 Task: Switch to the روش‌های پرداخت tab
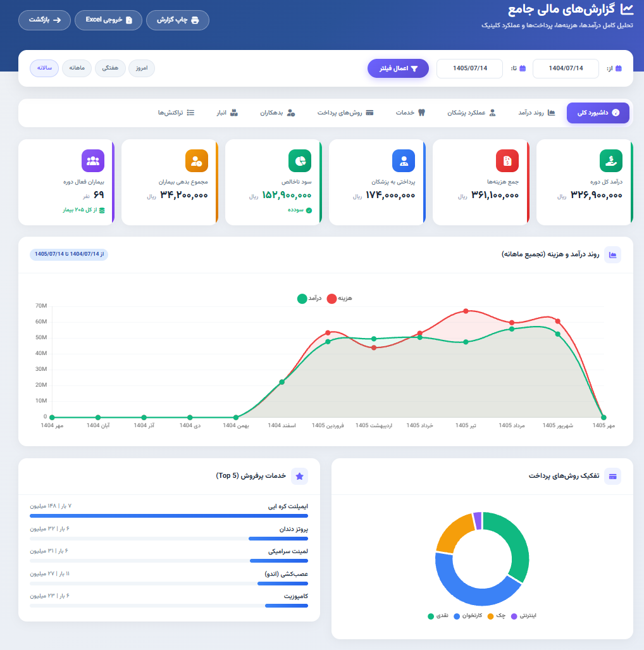pyautogui.click(x=345, y=113)
